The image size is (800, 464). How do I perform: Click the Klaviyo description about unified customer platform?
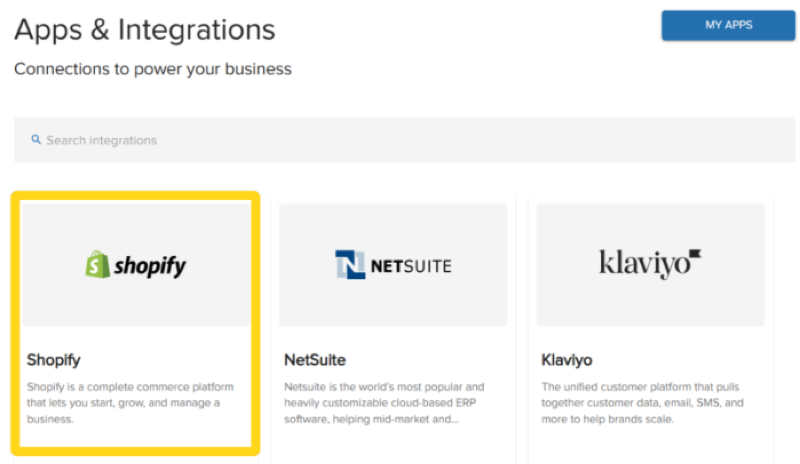[642, 403]
